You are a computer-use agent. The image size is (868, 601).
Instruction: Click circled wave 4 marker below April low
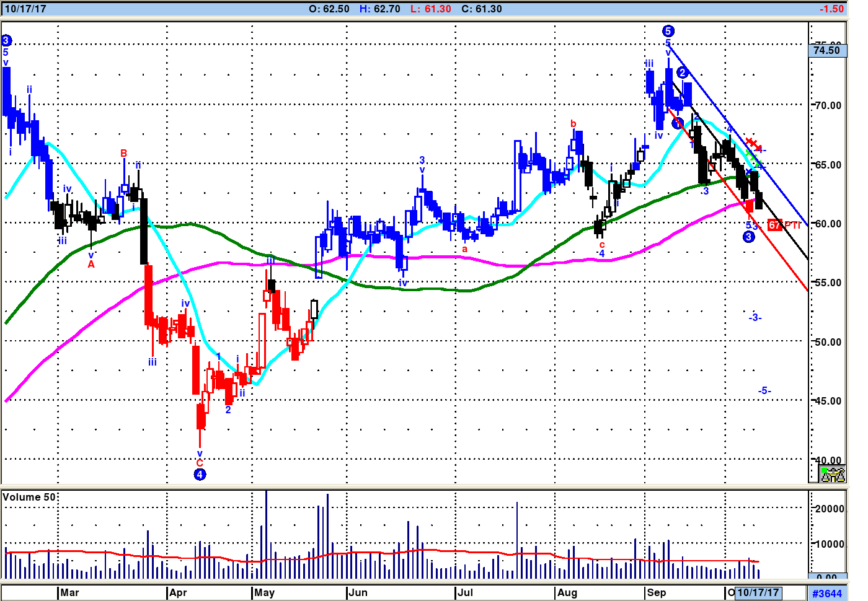(200, 475)
